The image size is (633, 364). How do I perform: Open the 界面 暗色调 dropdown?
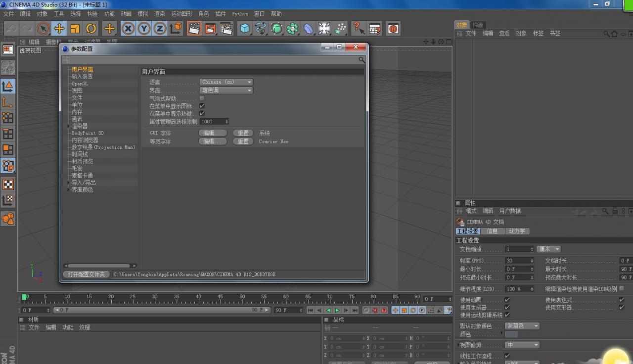(226, 91)
